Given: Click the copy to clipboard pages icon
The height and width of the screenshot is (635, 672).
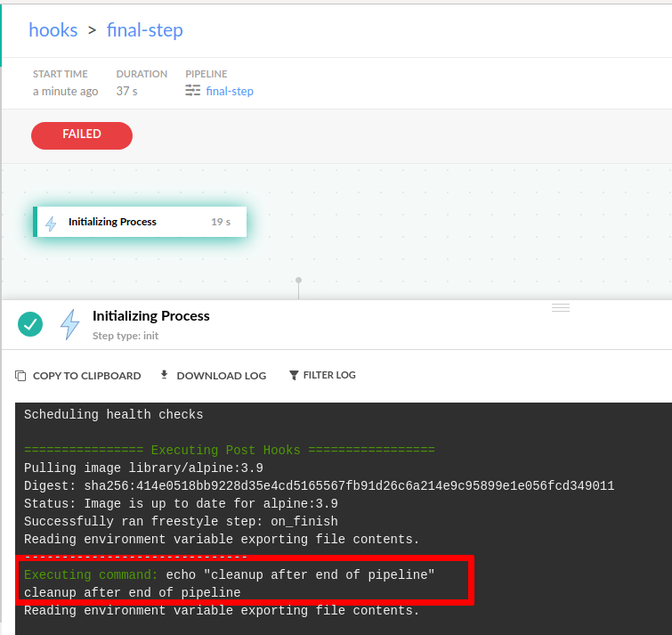Looking at the screenshot, I should [20, 376].
